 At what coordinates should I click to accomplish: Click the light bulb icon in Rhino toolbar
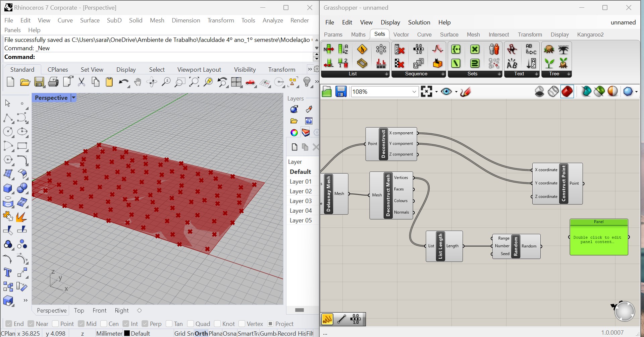[307, 82]
